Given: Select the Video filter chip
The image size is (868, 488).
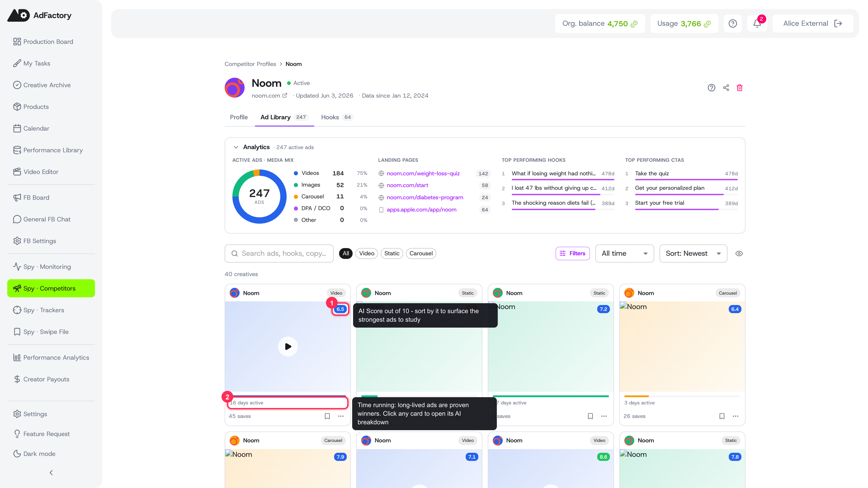Looking at the screenshot, I should coord(367,253).
